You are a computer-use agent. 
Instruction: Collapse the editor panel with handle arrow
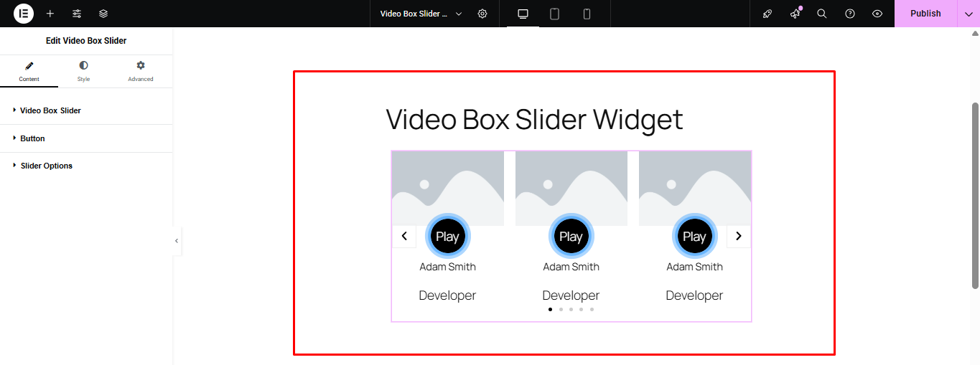pos(177,241)
